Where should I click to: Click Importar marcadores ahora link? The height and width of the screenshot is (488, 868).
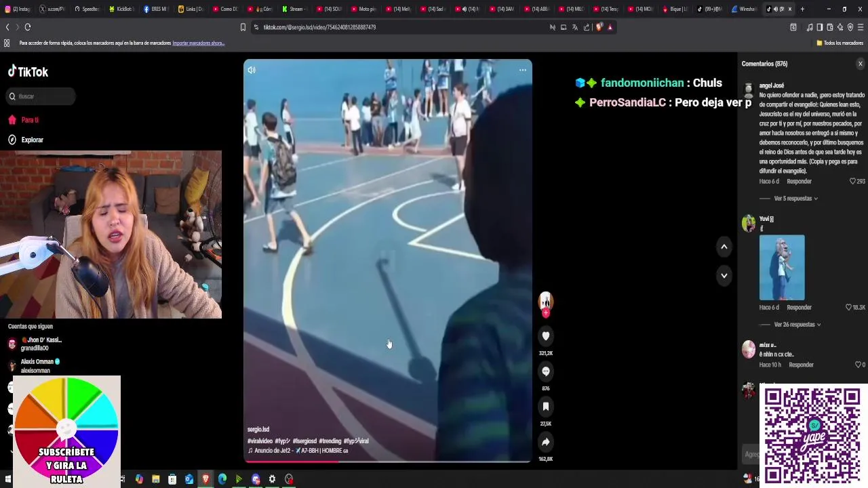pyautogui.click(x=198, y=43)
